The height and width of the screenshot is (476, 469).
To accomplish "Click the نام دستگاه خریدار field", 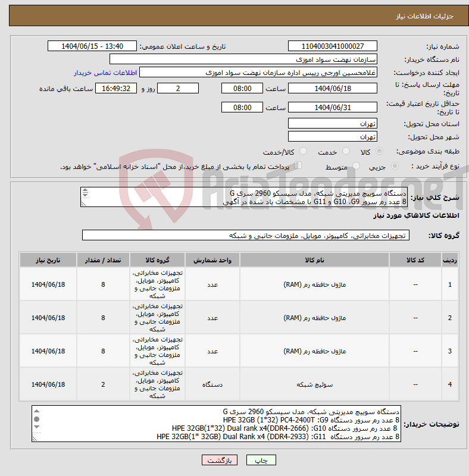I will 243,59.
